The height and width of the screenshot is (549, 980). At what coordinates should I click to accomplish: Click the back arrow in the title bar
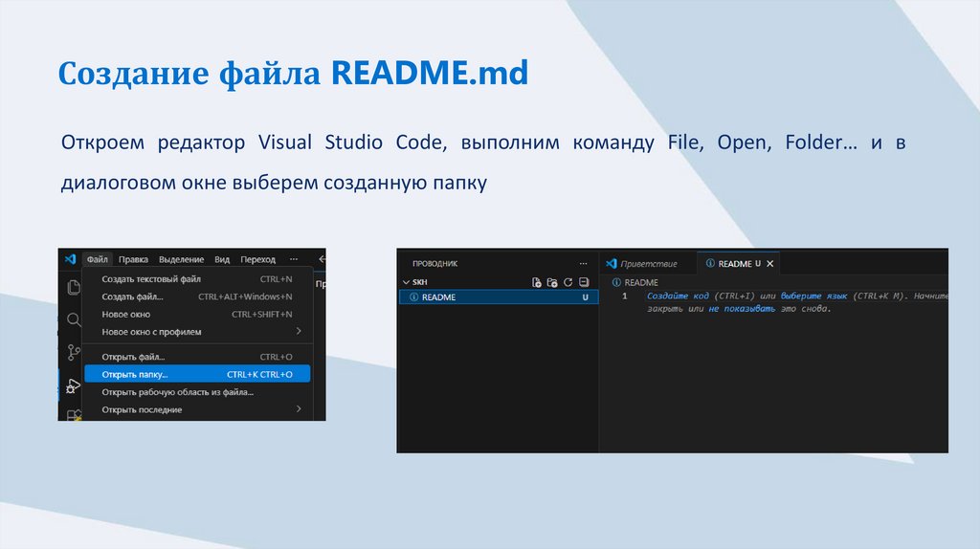322,258
